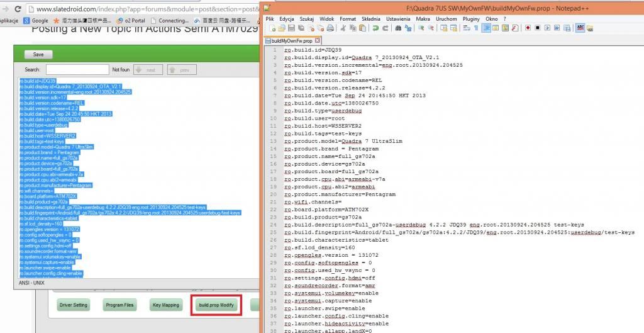The width and height of the screenshot is (644, 333).
Task: Open the o2 Portal bookmark
Action: (131, 20)
